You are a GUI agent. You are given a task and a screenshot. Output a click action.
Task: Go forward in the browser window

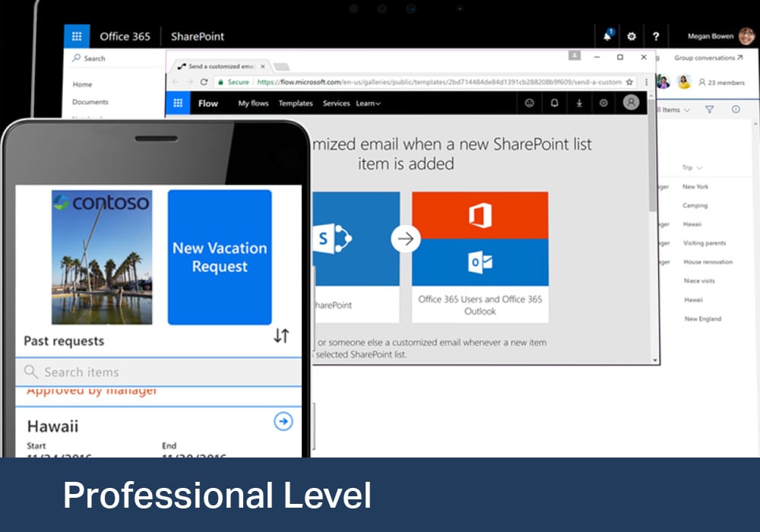click(x=189, y=82)
